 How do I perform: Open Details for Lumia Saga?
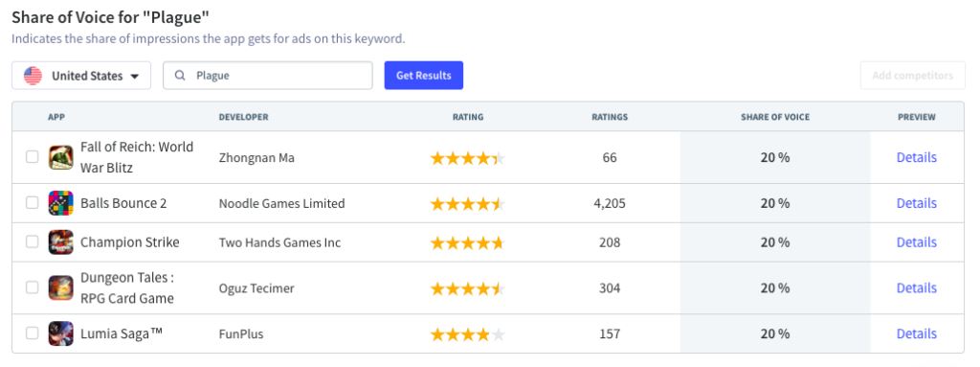coord(917,333)
